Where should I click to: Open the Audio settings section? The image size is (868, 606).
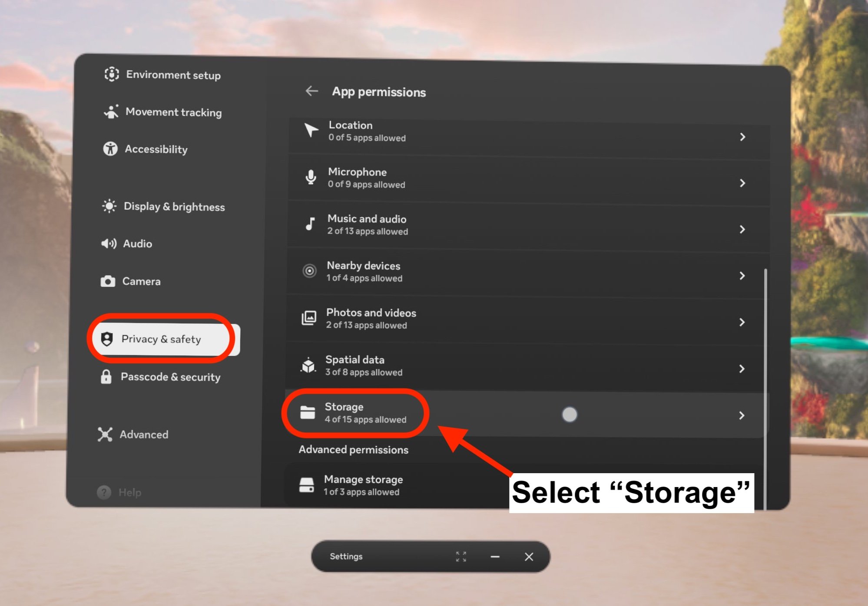pyautogui.click(x=126, y=244)
